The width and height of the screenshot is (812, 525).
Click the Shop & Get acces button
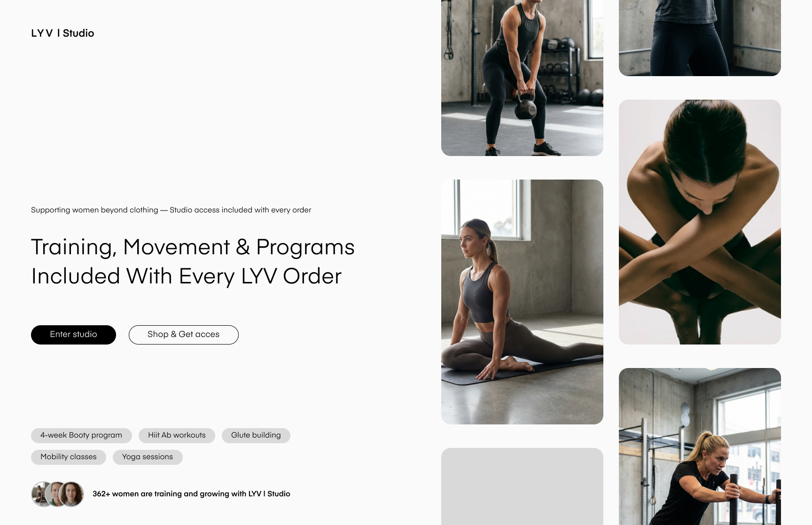click(184, 335)
